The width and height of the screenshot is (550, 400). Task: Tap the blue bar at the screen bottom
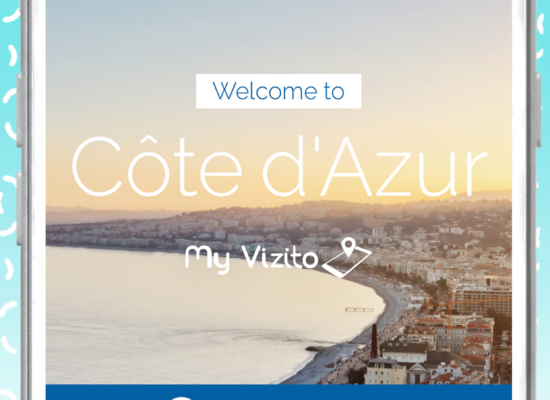[x=279, y=392]
